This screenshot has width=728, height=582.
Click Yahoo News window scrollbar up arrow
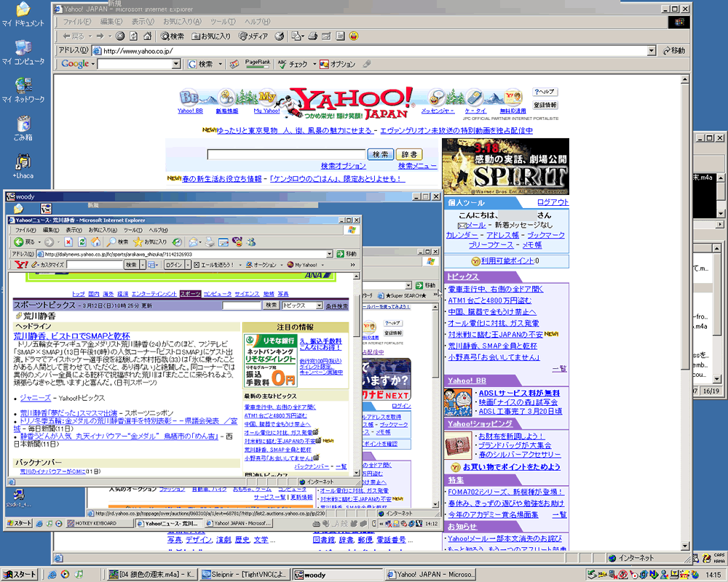pos(357,276)
